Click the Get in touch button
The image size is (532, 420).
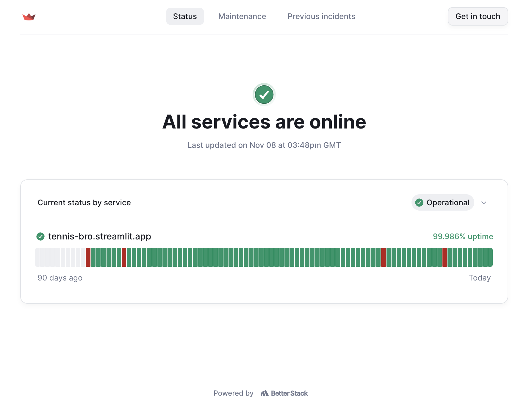pos(478,16)
